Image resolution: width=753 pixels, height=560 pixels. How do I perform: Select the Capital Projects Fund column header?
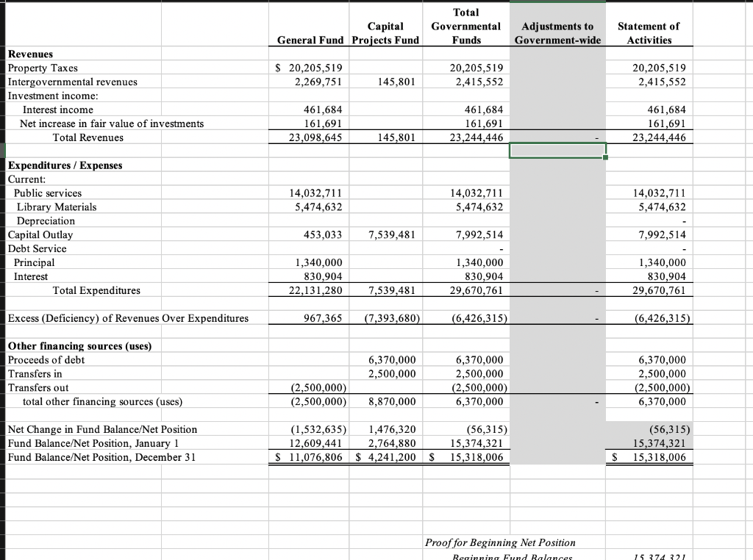(x=385, y=32)
